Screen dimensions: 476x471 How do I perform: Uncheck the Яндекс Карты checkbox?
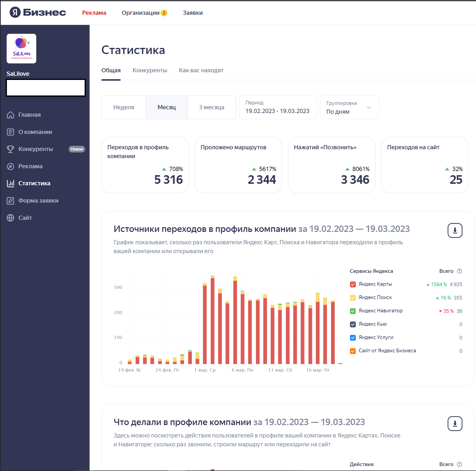tap(353, 284)
